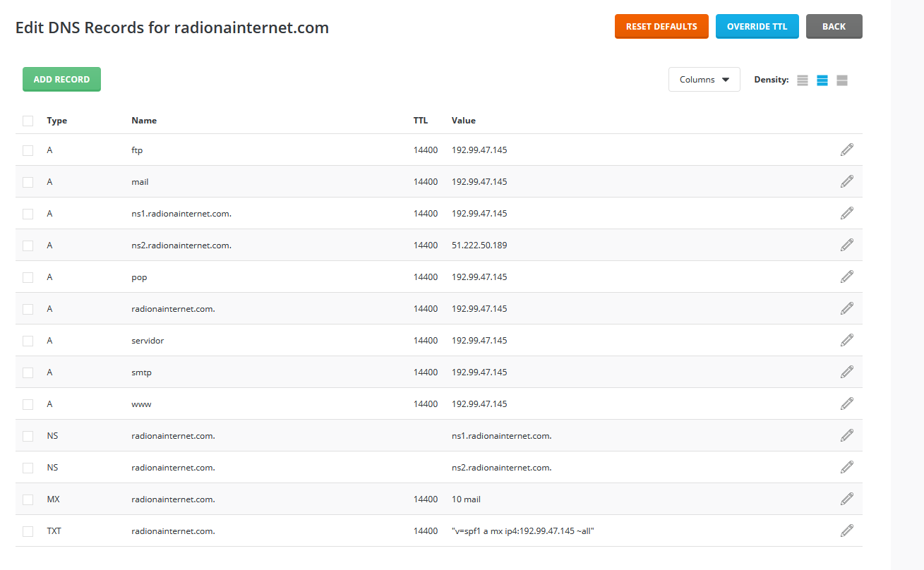Edit the pop record pencil icon

(x=847, y=277)
